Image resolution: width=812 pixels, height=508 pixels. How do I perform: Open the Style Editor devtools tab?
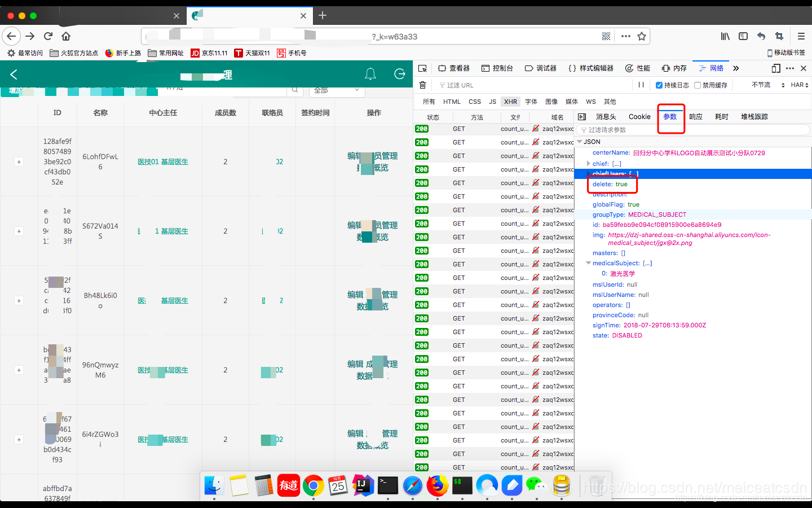[591, 68]
